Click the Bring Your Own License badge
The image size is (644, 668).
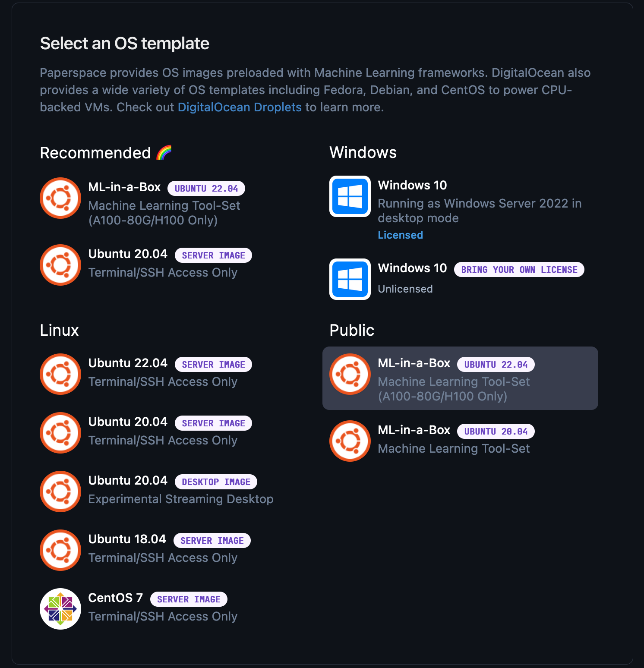tap(519, 270)
